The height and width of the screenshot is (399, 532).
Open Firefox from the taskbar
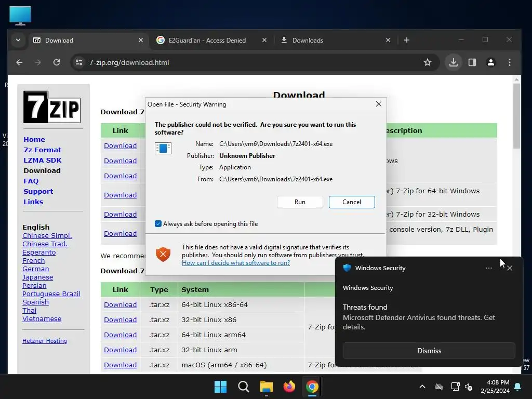click(x=289, y=387)
